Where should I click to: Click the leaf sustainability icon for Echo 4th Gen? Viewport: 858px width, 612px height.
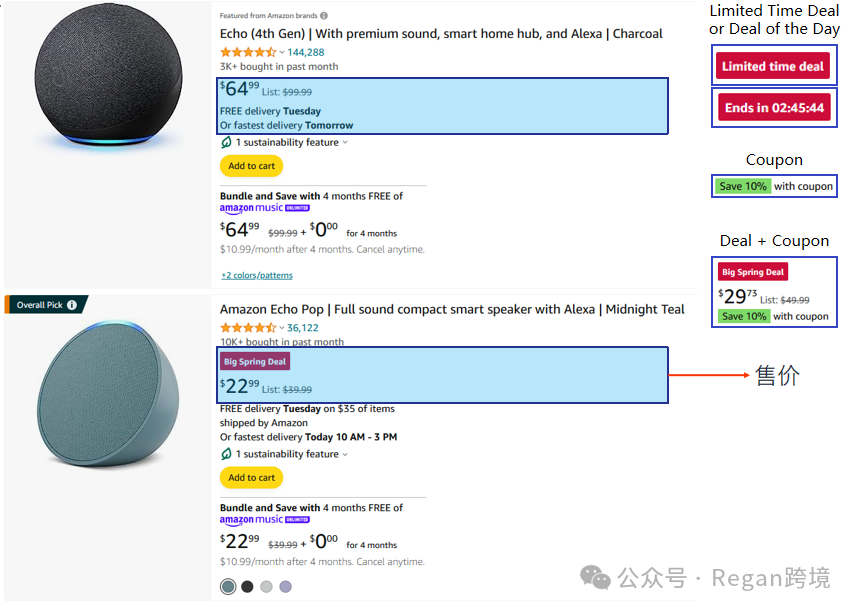226,143
